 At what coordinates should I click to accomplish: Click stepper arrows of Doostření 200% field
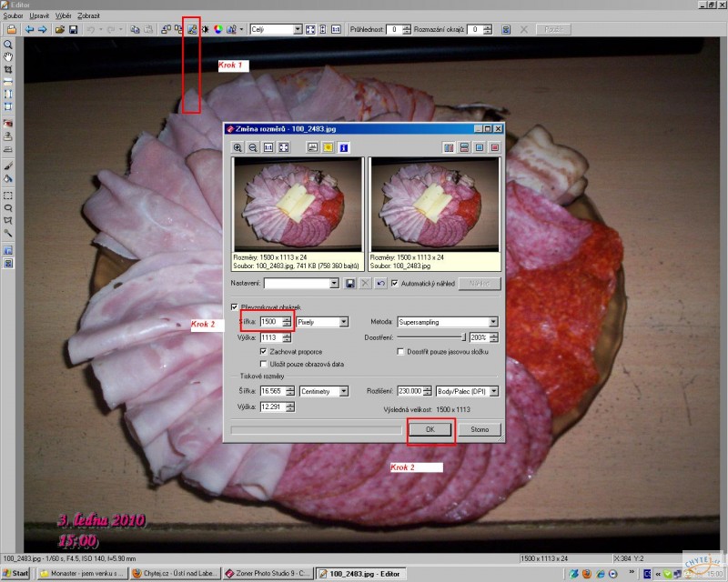pos(494,337)
